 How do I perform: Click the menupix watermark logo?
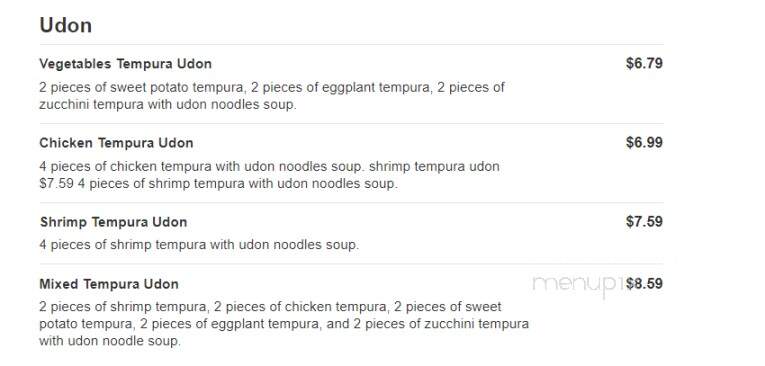(578, 285)
